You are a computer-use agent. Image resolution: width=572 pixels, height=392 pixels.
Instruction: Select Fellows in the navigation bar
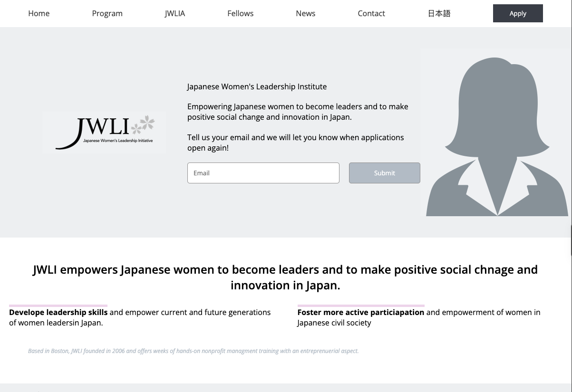click(240, 13)
